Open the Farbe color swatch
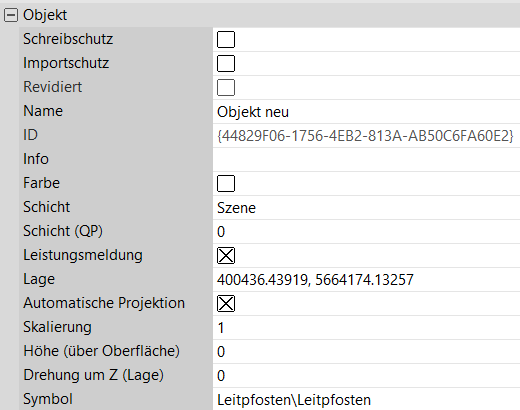Viewport: 520px width, 410px height. pyautogui.click(x=226, y=184)
